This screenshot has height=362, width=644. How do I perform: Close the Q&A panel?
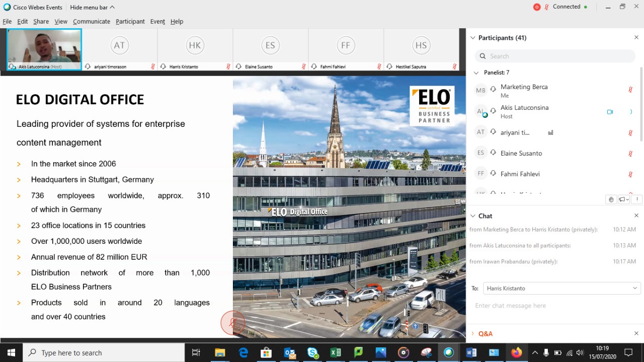coord(636,333)
